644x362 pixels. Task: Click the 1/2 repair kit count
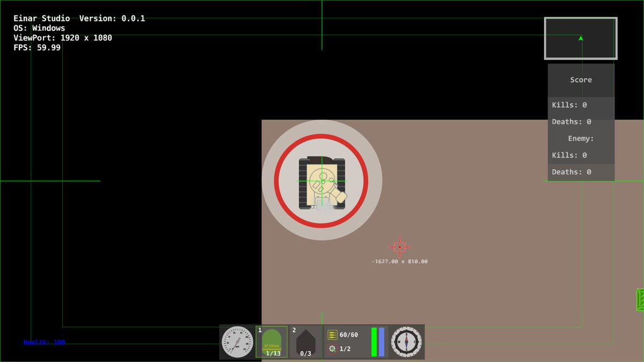(345, 349)
